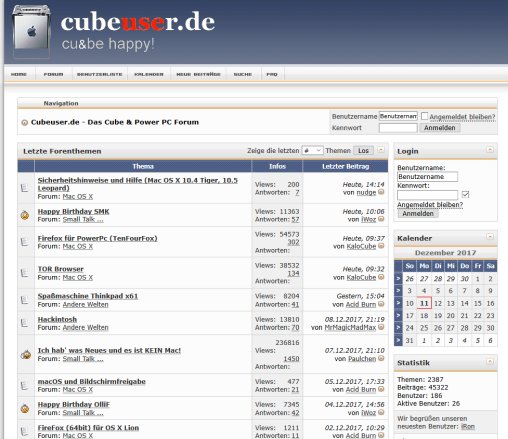This screenshot has height=439, width=508.
Task: Go to last post icon after iWoz 10:06
Action: [381, 219]
